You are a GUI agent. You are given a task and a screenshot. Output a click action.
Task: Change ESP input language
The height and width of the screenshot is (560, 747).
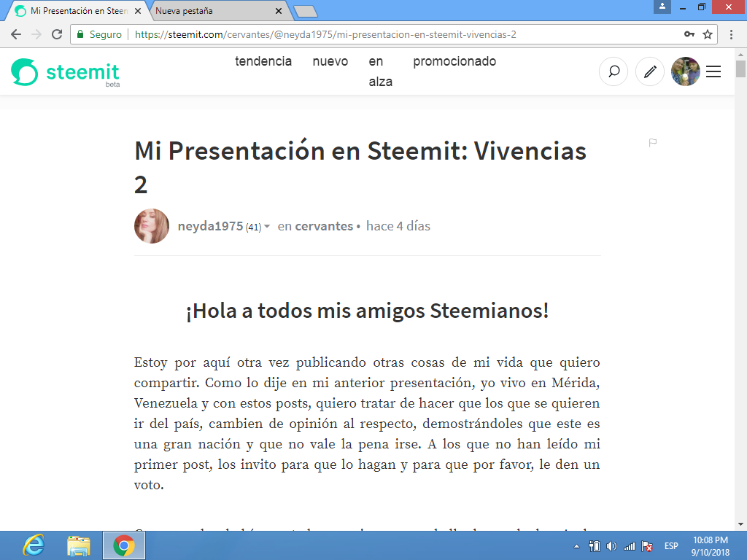click(x=671, y=546)
